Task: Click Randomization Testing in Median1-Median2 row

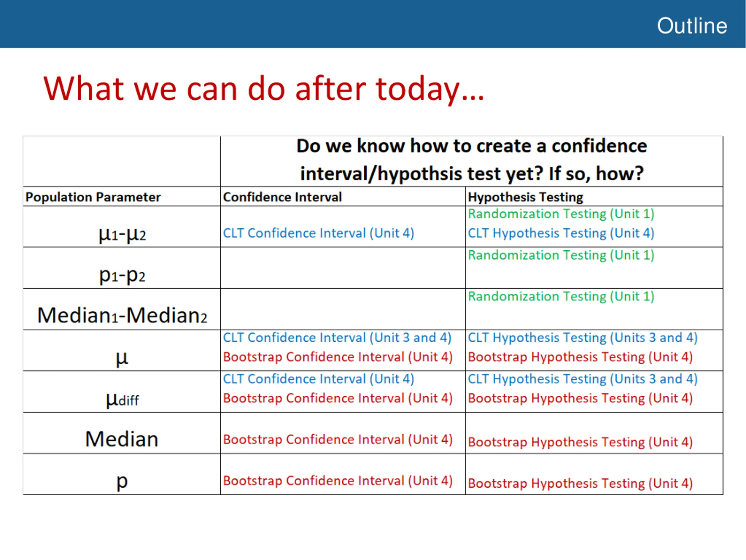Action: [x=561, y=296]
